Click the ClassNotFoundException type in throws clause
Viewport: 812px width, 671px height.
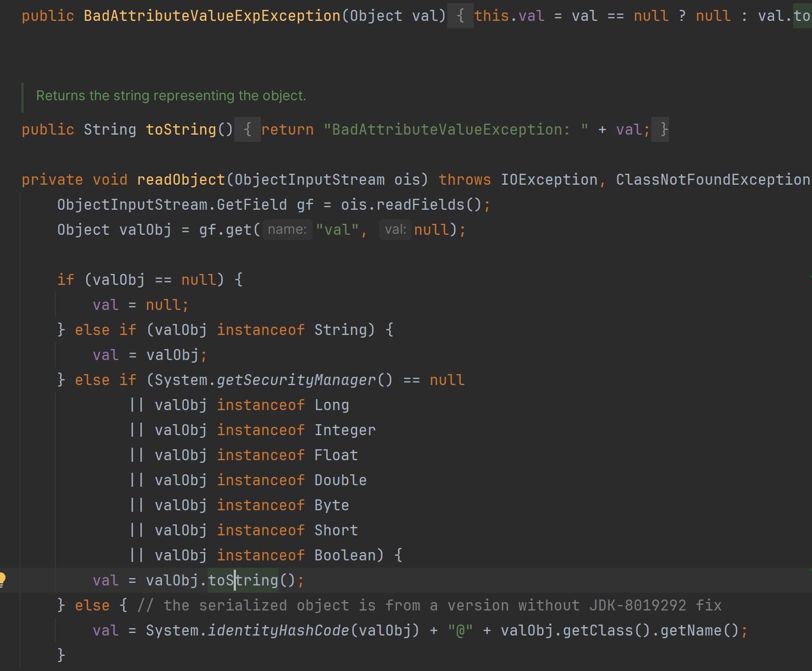click(x=713, y=179)
